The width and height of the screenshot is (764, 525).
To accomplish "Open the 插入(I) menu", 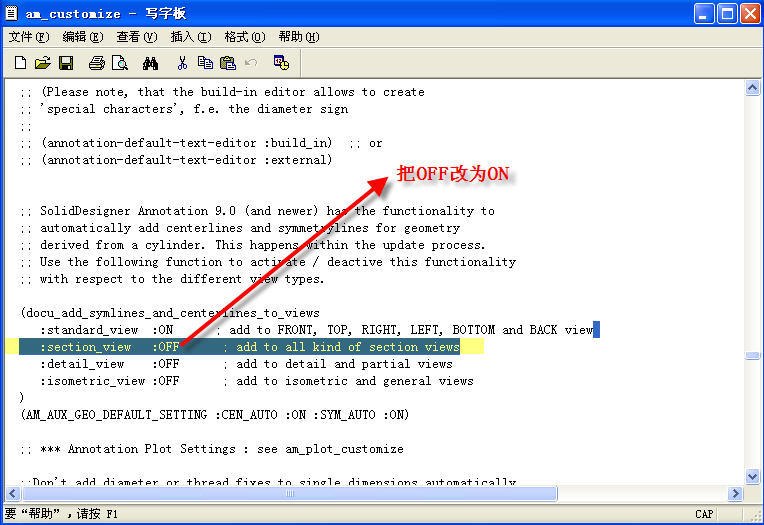I will (191, 37).
